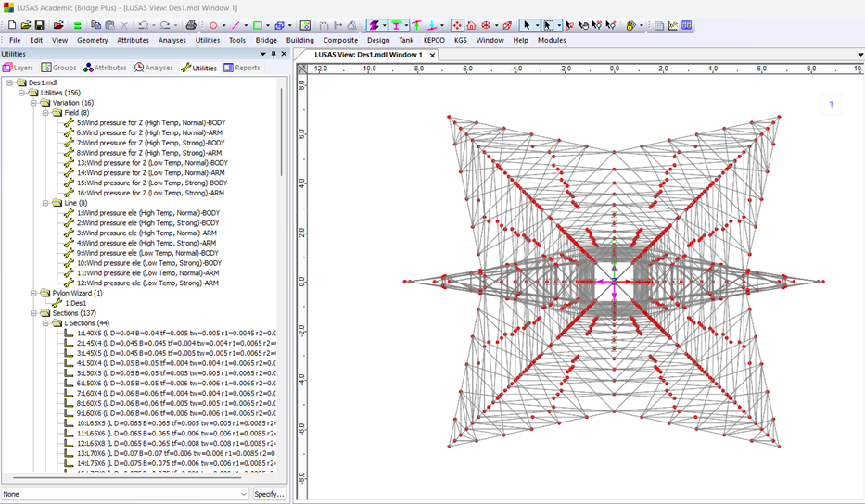
Task: Select the LUSAS View Des1.mdl Window tab
Action: click(x=368, y=55)
